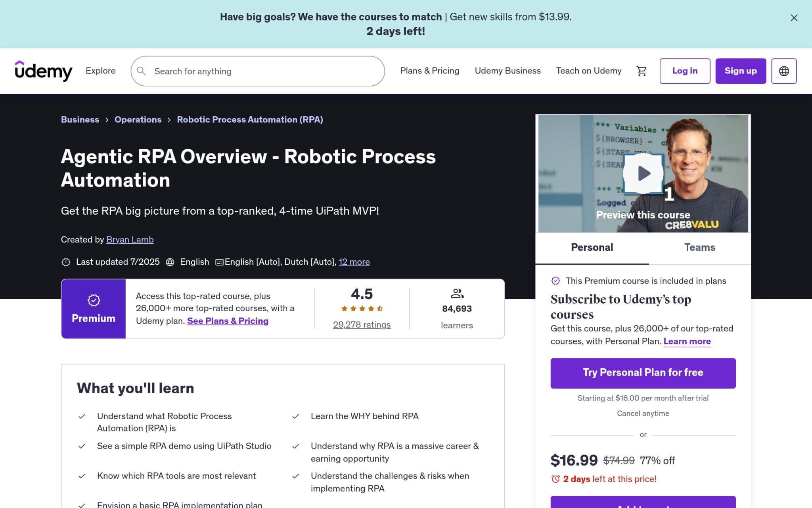The image size is (812, 508).
Task: Click the closed captions icon
Action: [219, 262]
